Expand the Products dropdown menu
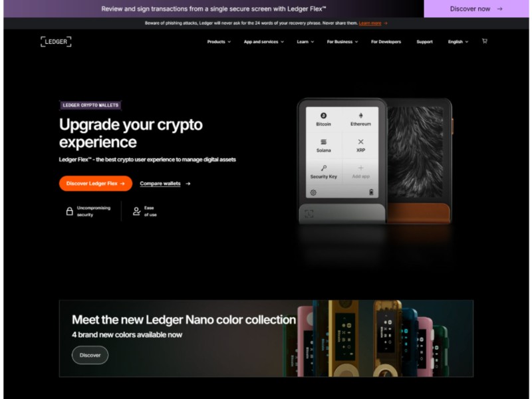532x399 pixels. (x=219, y=42)
